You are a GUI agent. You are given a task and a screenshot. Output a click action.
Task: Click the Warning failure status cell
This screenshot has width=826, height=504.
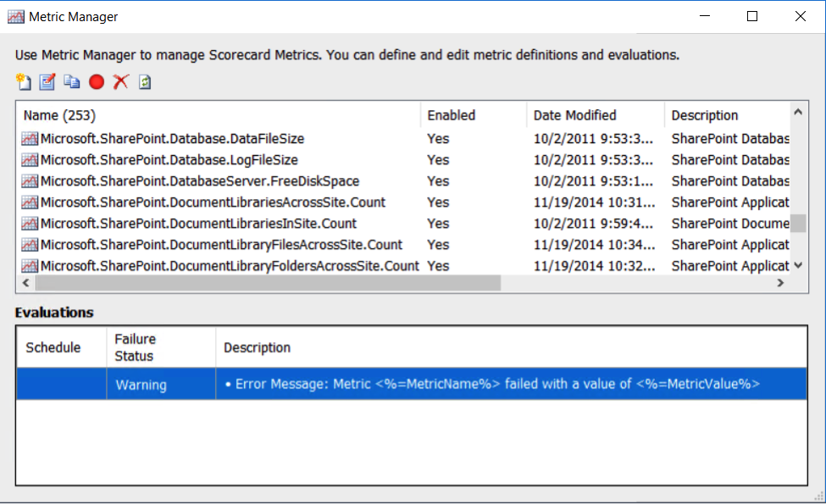(x=161, y=385)
